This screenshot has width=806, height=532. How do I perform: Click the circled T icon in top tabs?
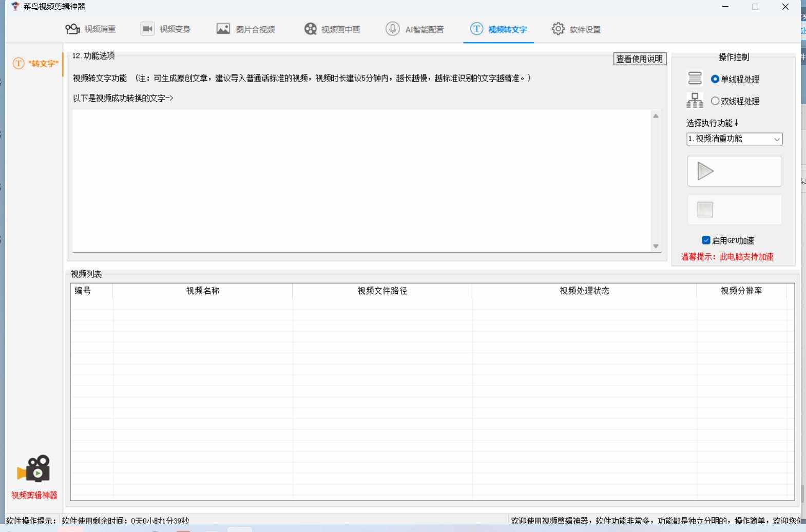pos(476,29)
